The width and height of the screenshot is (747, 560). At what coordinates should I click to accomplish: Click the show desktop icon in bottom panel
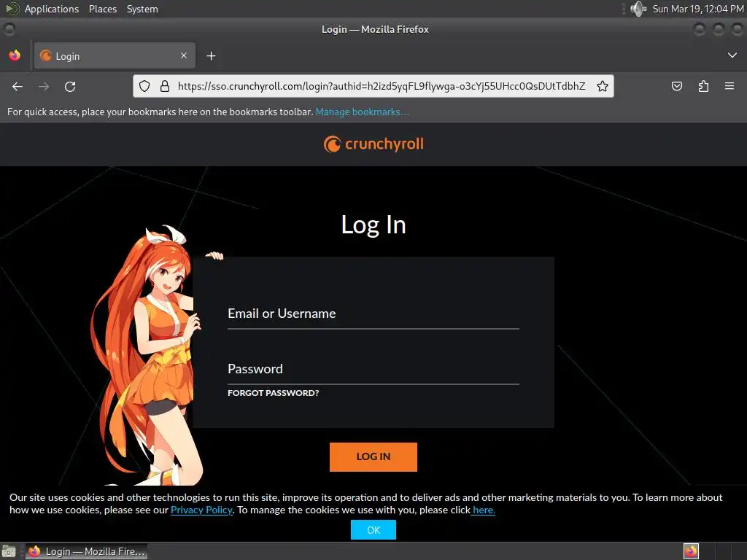point(9,551)
